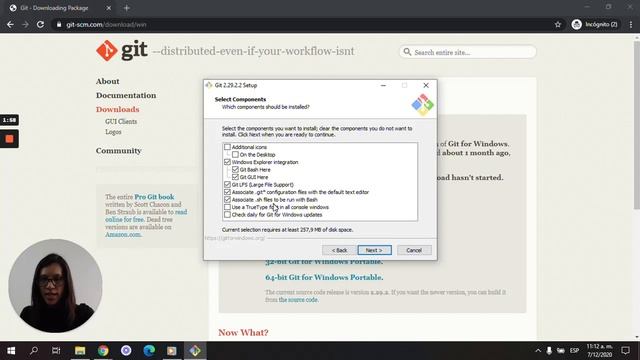The width and height of the screenshot is (640, 360).
Task: Open the notification center
Action: tap(625, 351)
